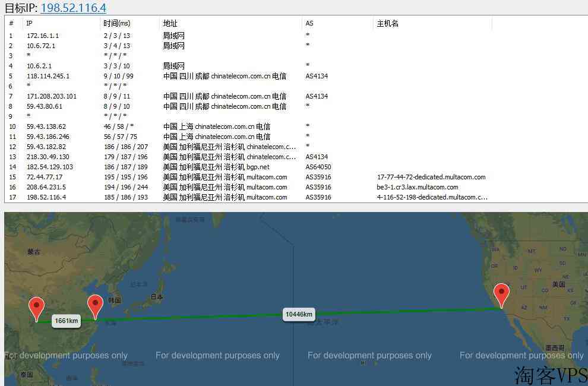Image resolution: width=588 pixels, height=386 pixels.
Task: Click the westernmost red map marker over Chengdu
Action: [36, 309]
